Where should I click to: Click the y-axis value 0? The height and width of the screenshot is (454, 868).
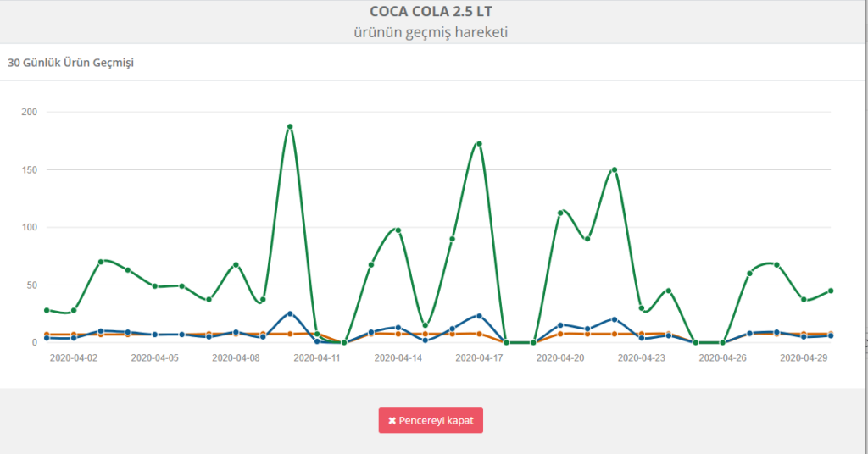[x=35, y=343]
